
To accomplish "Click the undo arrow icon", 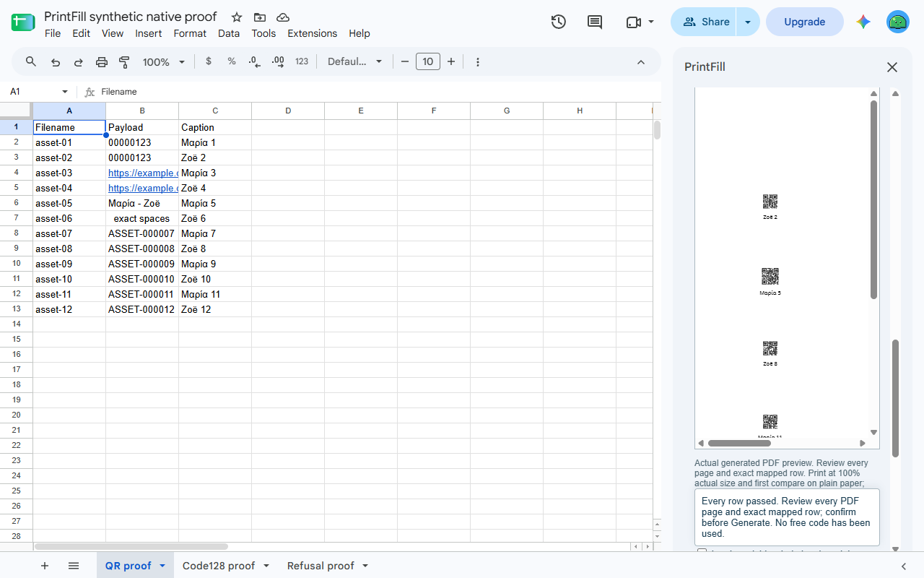I will coord(56,62).
